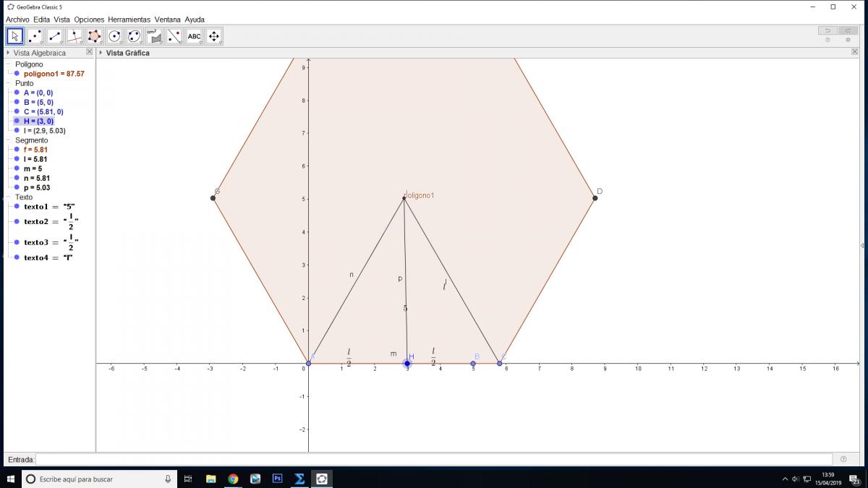Hide point B using its bullet

17,103
